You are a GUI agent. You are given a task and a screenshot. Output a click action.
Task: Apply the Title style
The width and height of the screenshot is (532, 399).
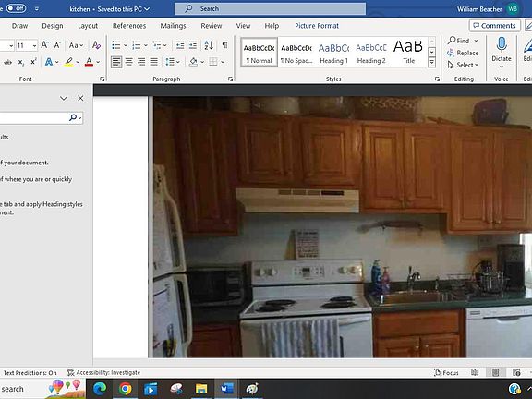408,52
